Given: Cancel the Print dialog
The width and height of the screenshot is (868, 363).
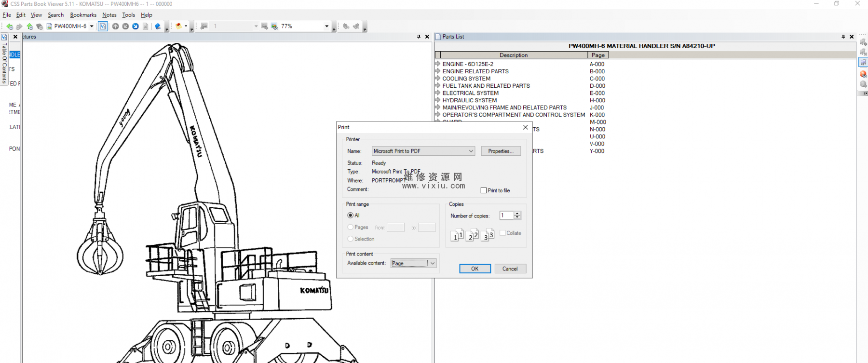Looking at the screenshot, I should click(x=510, y=269).
